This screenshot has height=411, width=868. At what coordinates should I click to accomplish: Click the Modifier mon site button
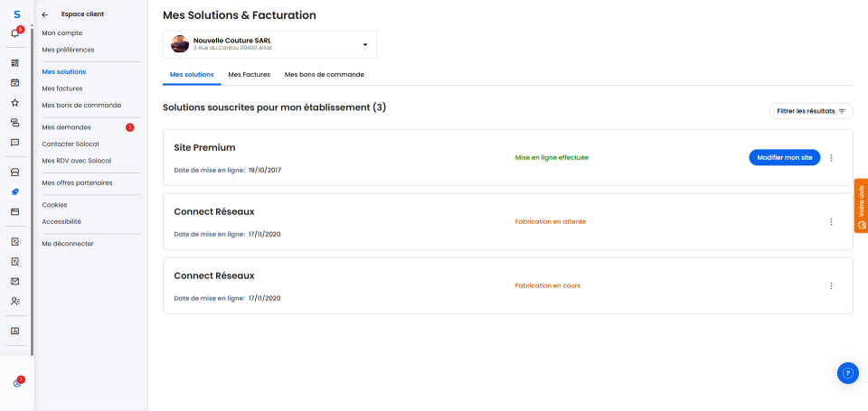pos(784,157)
